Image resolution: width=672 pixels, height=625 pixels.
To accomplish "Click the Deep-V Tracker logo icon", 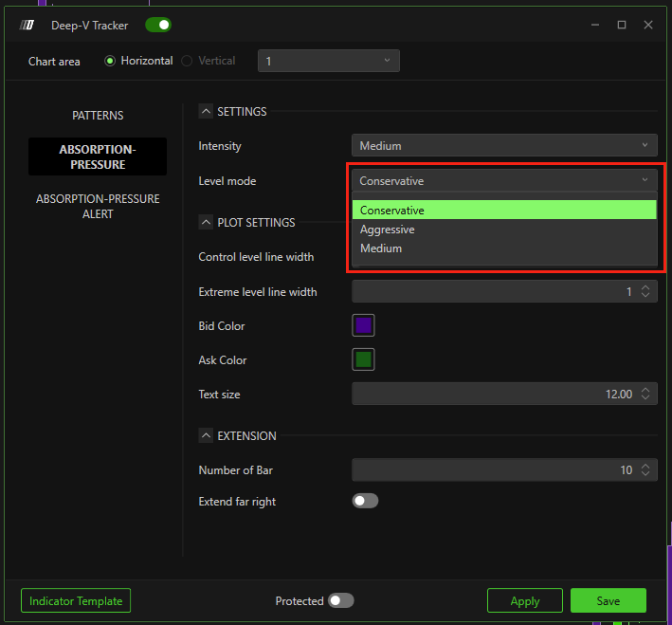I will point(28,26).
